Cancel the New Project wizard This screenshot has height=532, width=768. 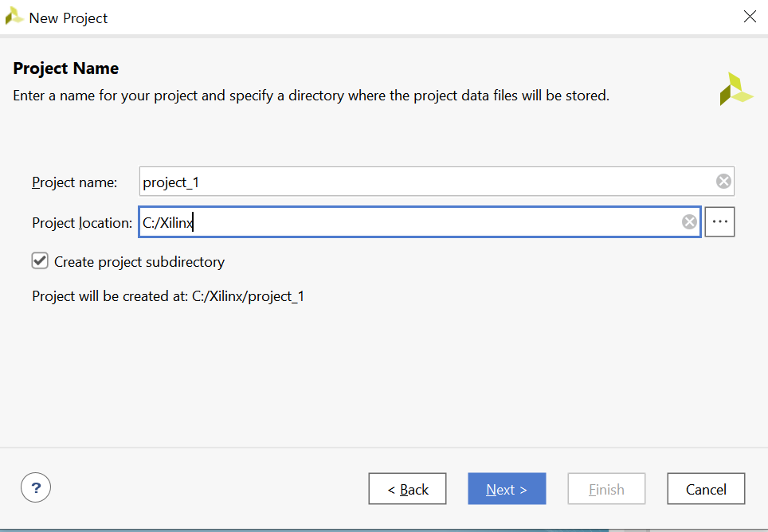pyautogui.click(x=706, y=489)
